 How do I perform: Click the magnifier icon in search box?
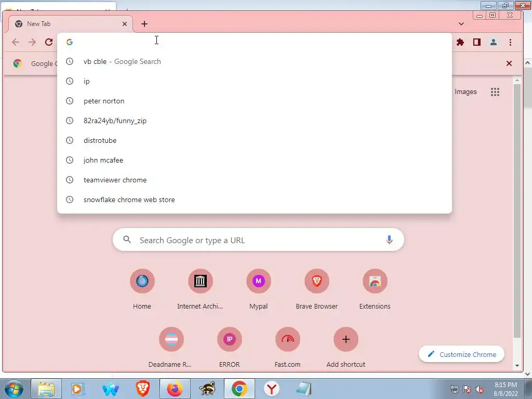(x=127, y=240)
